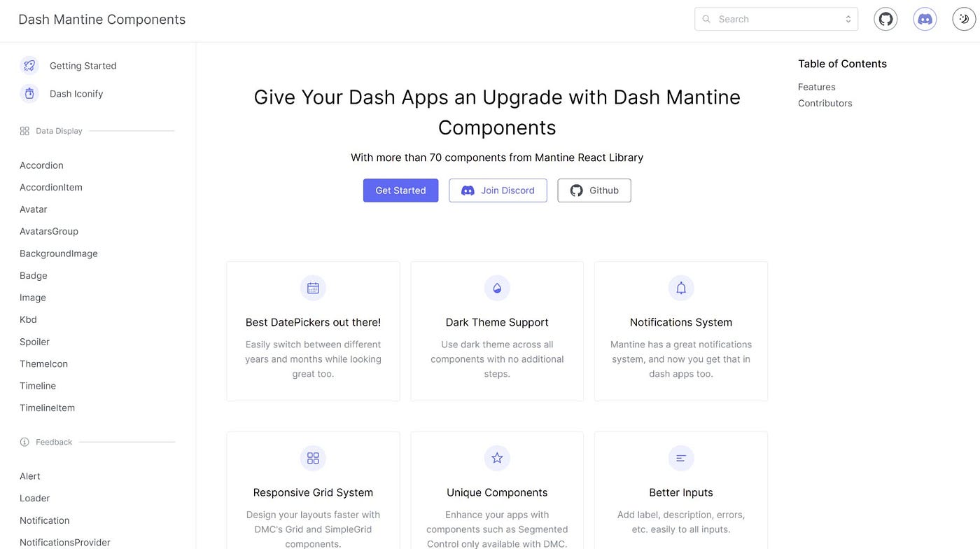This screenshot has width=980, height=549.
Task: Click the Table of Contents title
Action: tap(842, 64)
